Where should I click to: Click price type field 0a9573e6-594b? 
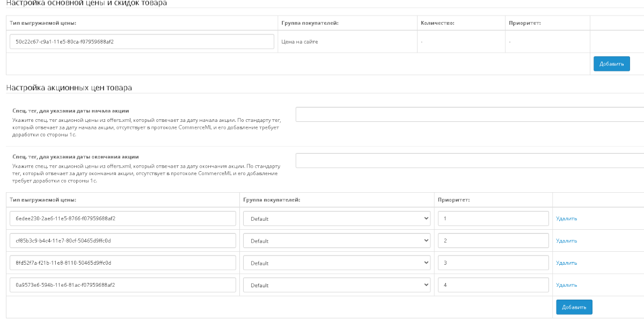coord(123,285)
